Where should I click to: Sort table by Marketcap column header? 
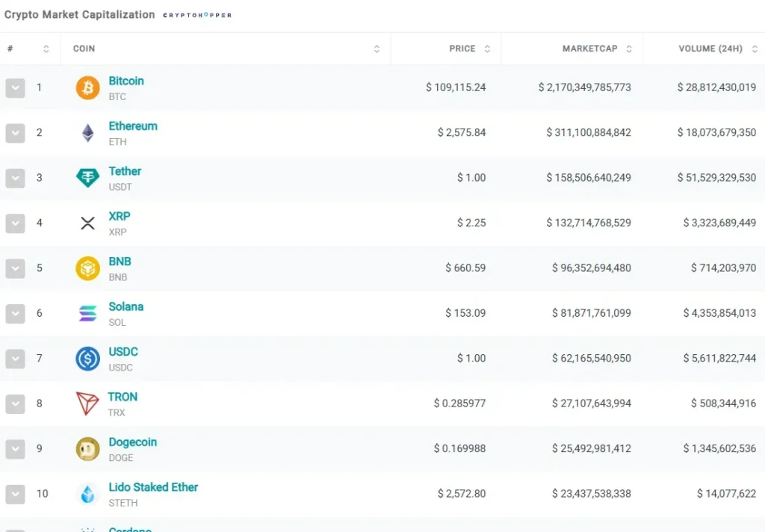point(589,49)
